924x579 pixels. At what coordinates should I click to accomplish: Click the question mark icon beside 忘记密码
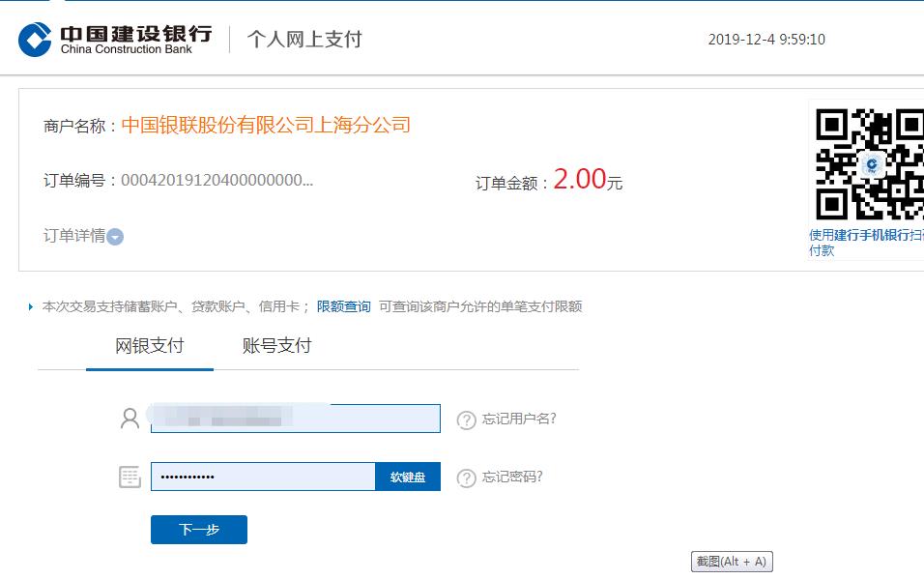point(466,478)
